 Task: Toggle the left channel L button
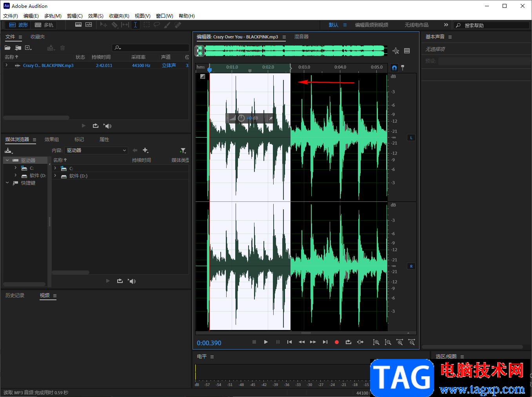[411, 138]
